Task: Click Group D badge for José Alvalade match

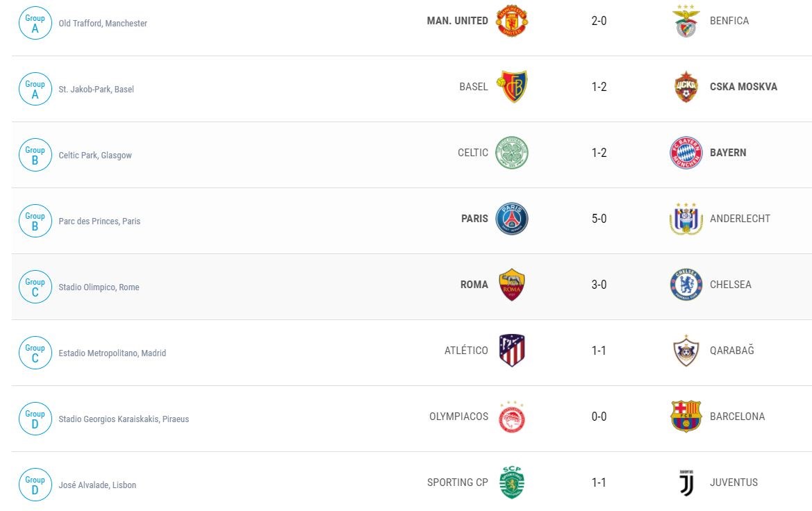Action: pyautogui.click(x=35, y=485)
